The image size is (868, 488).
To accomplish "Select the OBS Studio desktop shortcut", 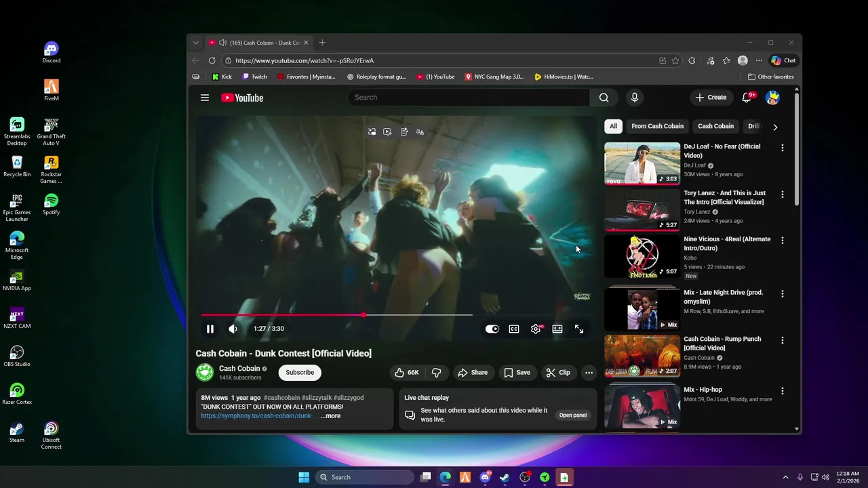I will pyautogui.click(x=17, y=357).
